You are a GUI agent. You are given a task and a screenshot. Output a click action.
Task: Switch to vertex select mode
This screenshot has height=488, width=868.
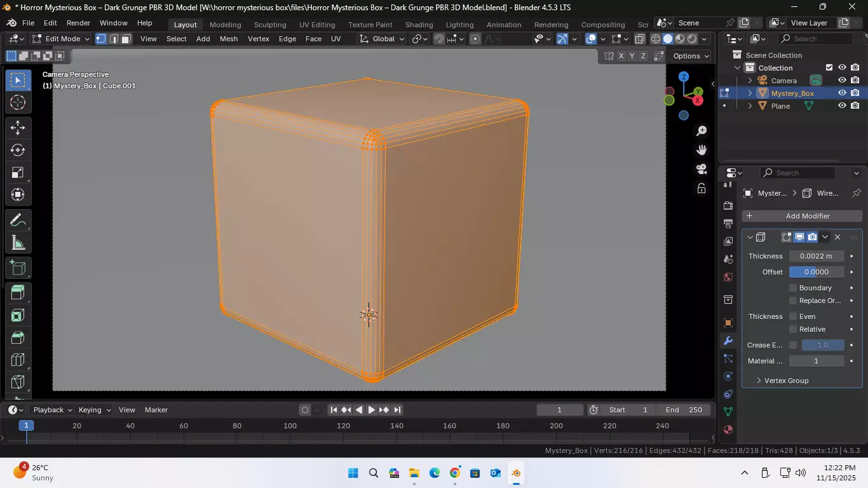101,39
